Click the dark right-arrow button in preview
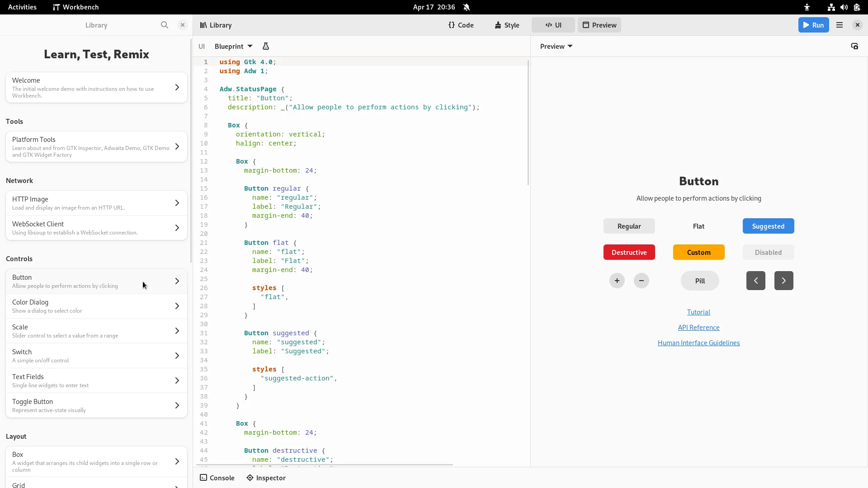Image resolution: width=868 pixels, height=488 pixels. 783,281
